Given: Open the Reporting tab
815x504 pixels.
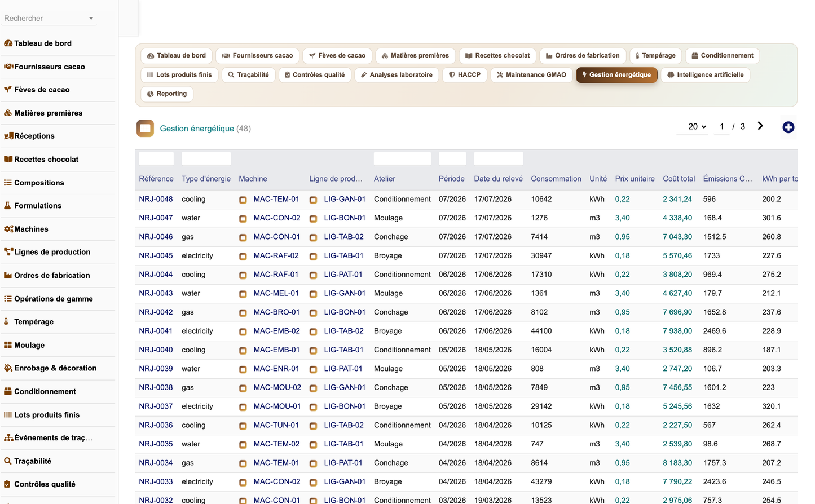Looking at the screenshot, I should tap(167, 94).
